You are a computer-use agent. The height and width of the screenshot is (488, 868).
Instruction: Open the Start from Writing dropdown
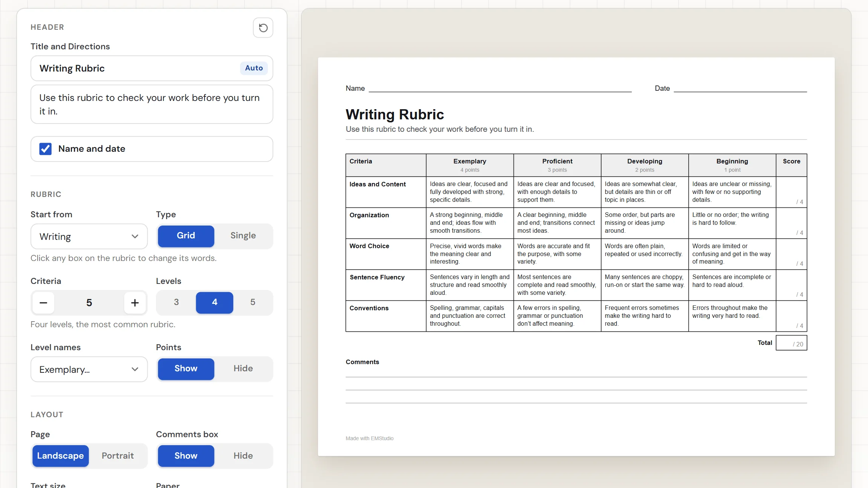pyautogui.click(x=89, y=236)
